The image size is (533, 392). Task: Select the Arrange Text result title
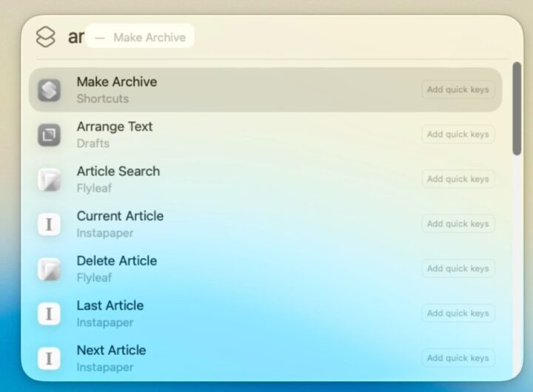115,126
